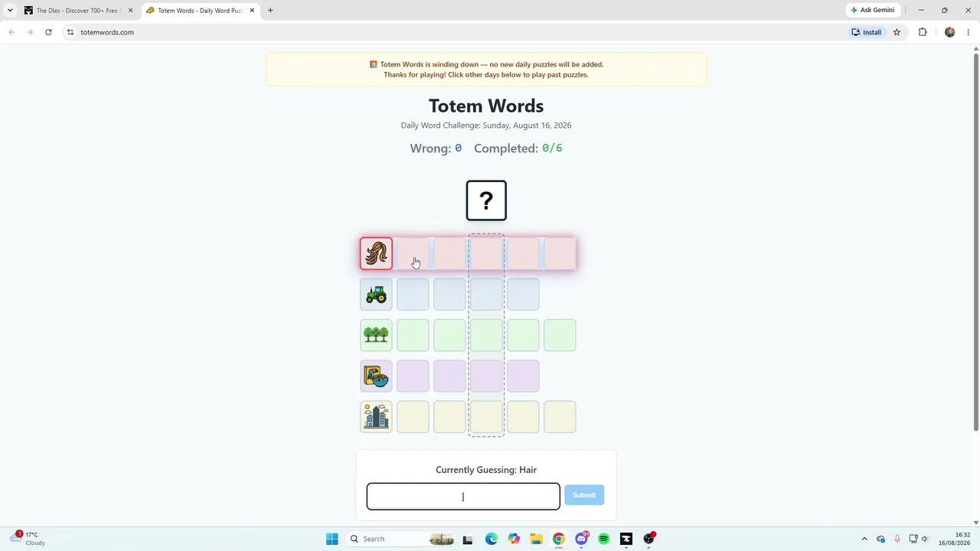Reload the page
The width and height of the screenshot is (980, 551).
pos(48,32)
